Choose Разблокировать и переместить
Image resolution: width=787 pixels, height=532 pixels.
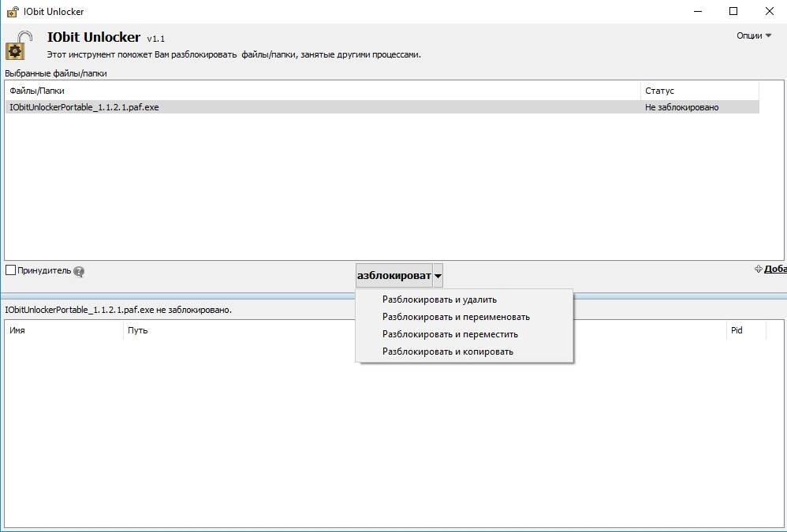click(464, 334)
